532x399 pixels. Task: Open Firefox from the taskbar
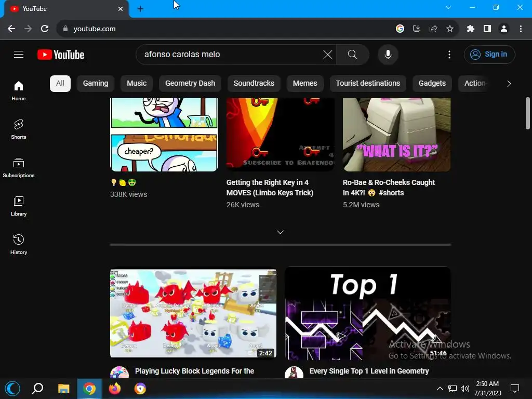[x=115, y=389]
